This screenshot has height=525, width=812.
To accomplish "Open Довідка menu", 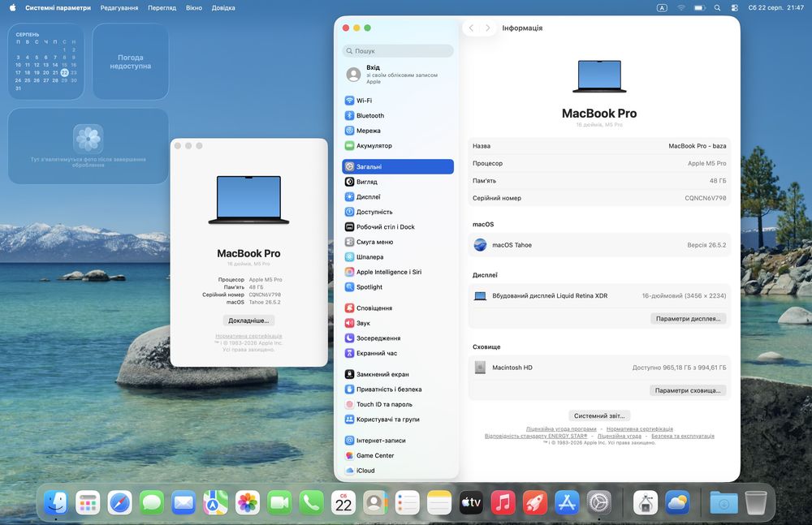I will pyautogui.click(x=223, y=8).
